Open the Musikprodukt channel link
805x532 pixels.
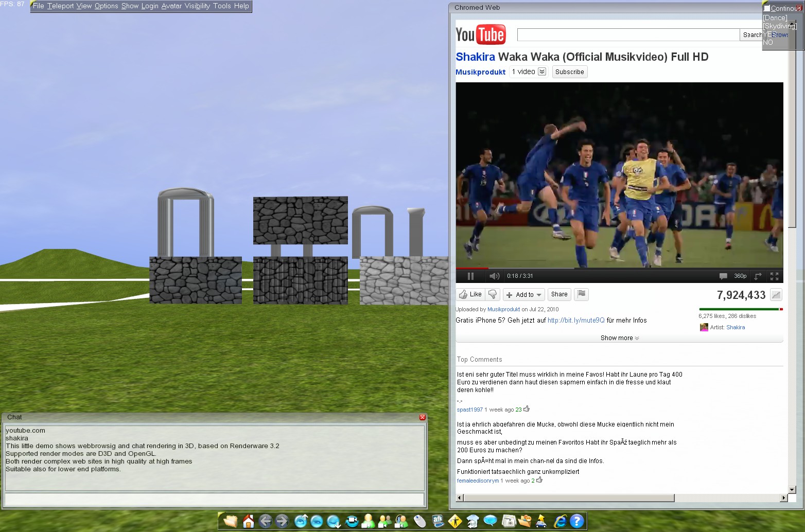[x=480, y=72]
